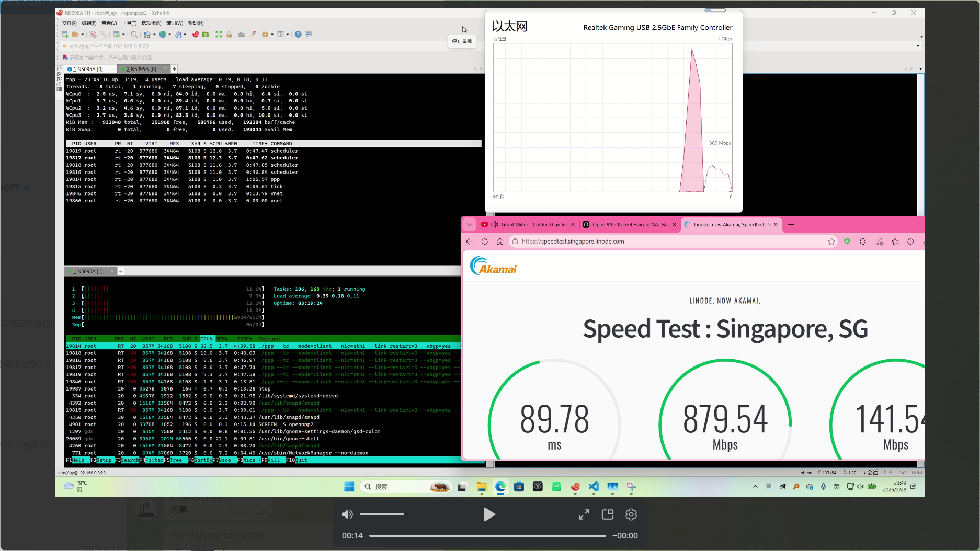
Task: Expand the globe Encoding dropdown arrow
Action: pos(169,35)
